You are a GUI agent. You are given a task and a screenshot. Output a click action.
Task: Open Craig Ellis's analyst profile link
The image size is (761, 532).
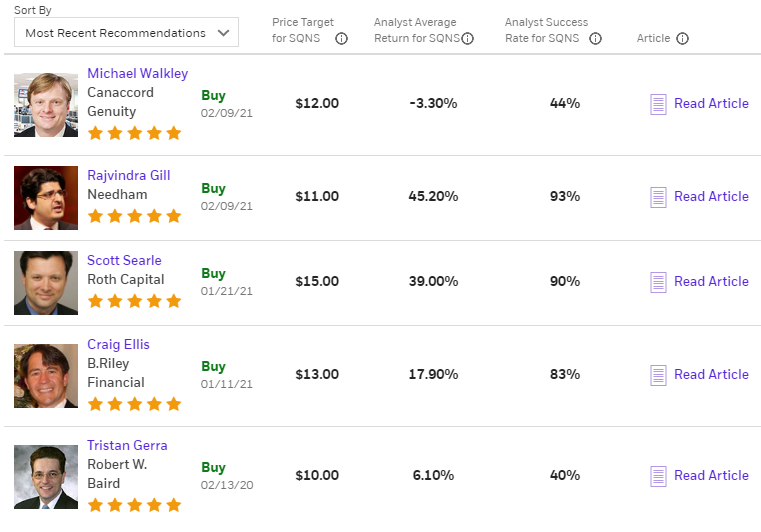pyautogui.click(x=118, y=345)
